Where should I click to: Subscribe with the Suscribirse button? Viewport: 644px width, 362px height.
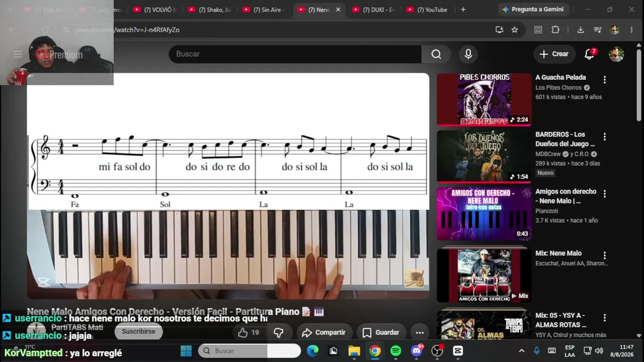(x=138, y=332)
